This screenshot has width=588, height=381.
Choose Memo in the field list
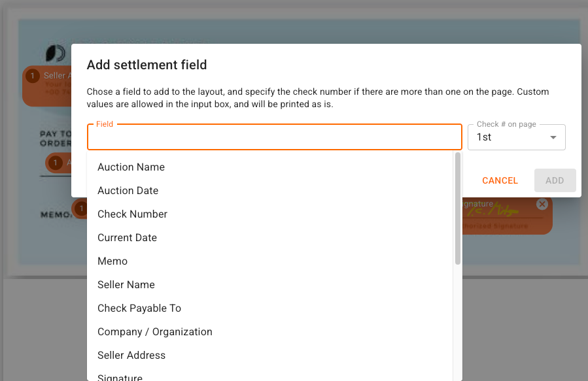(112, 261)
